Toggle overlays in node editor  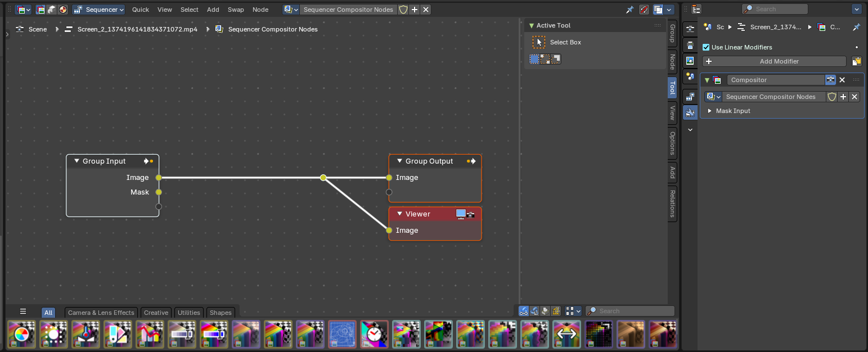click(x=658, y=10)
